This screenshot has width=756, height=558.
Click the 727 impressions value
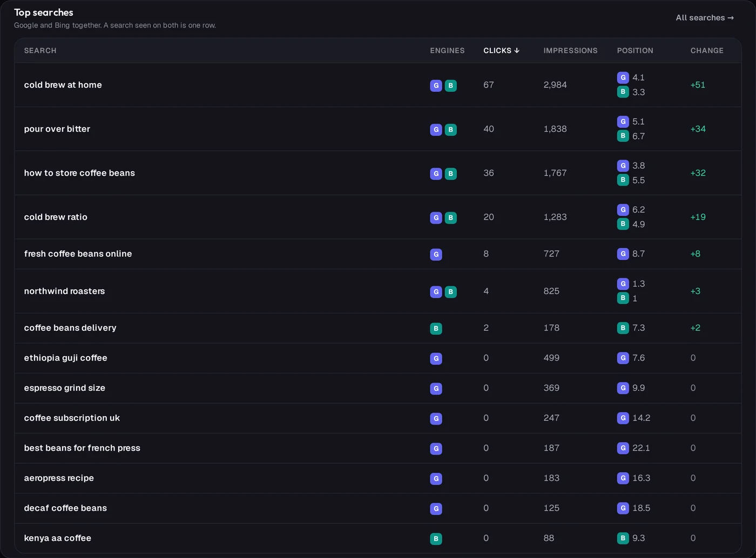551,254
